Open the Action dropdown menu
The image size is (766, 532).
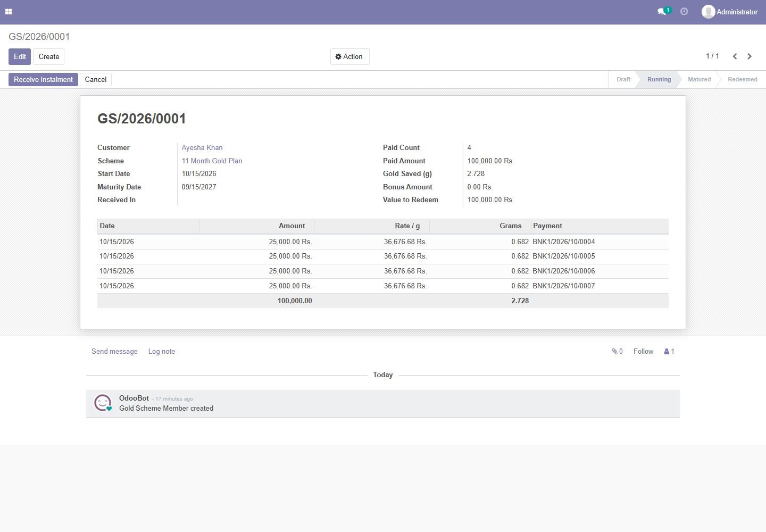pyautogui.click(x=349, y=57)
